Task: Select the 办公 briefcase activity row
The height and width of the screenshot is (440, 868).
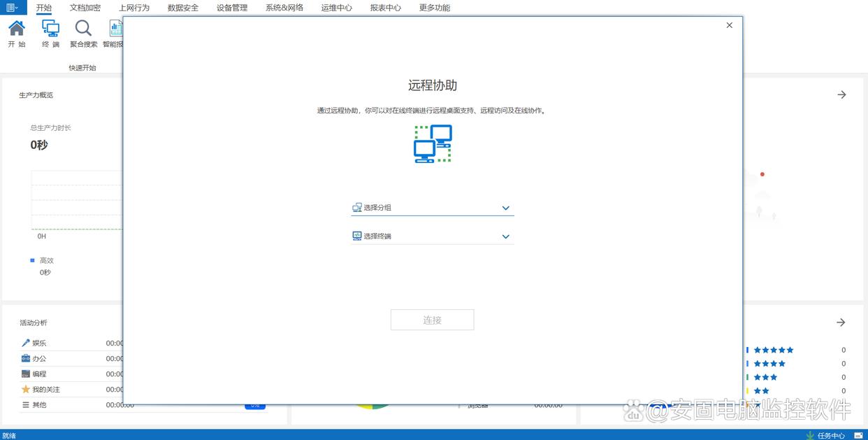Action: pos(39,359)
